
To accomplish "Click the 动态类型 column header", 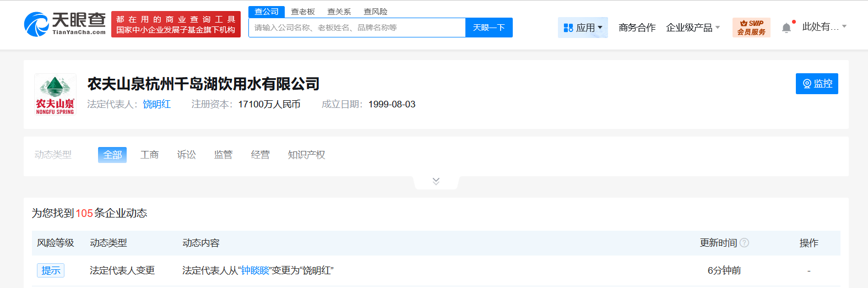I will tap(109, 243).
